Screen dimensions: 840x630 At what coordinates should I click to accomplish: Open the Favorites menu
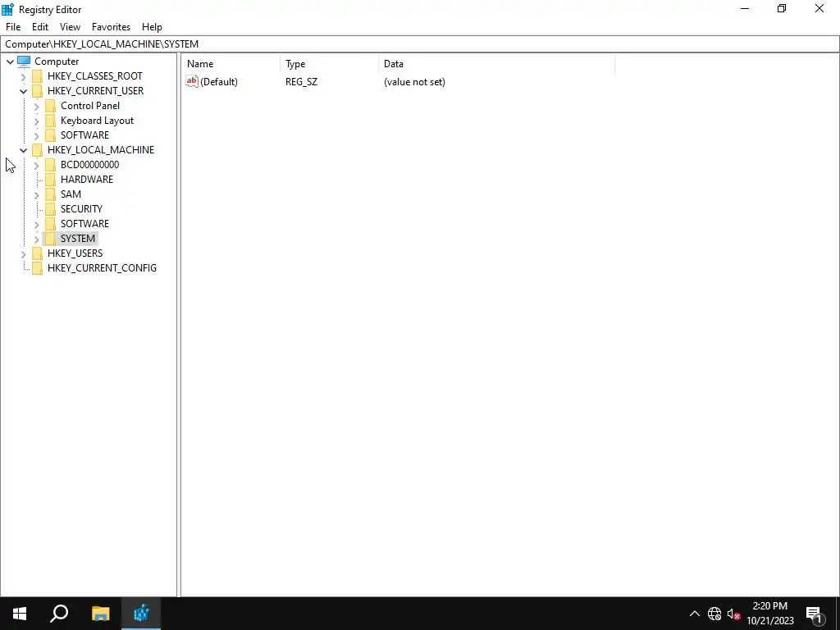point(111,27)
